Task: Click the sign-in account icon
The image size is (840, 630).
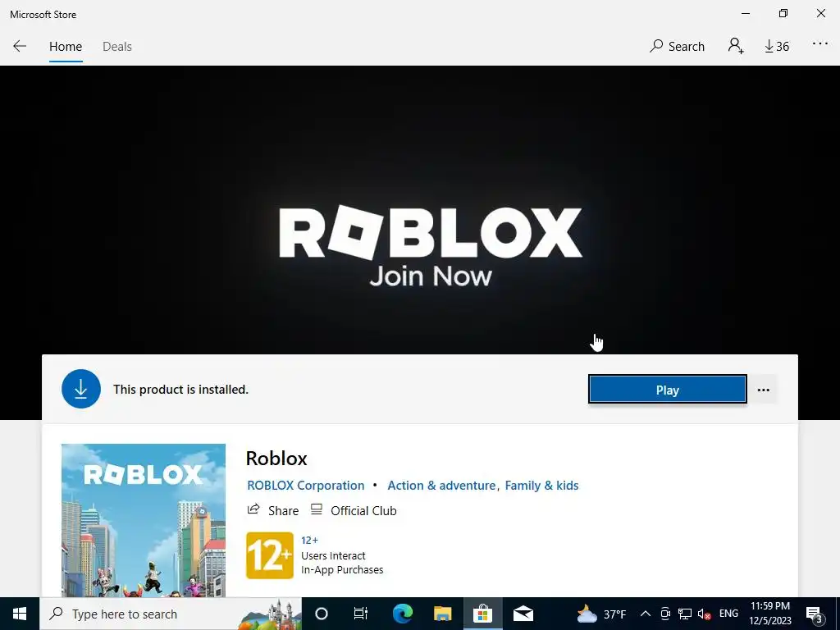Action: tap(736, 46)
